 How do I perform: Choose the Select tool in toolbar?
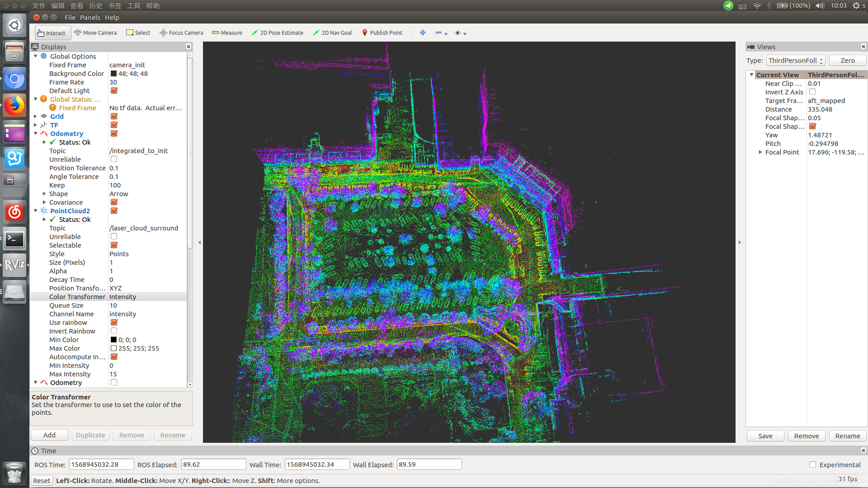(138, 33)
